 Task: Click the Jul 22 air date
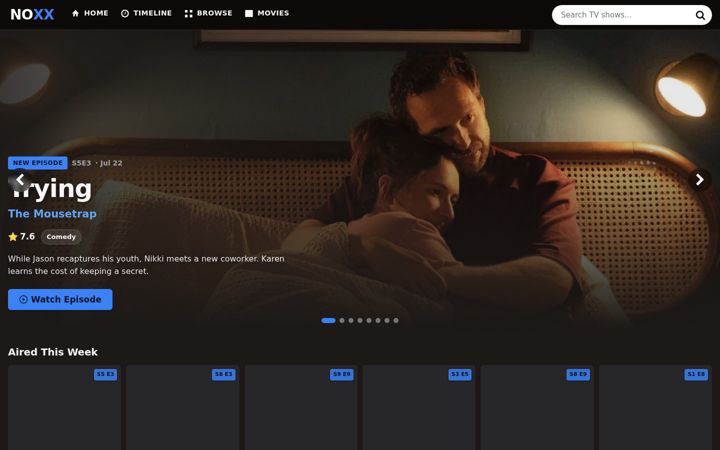111,163
